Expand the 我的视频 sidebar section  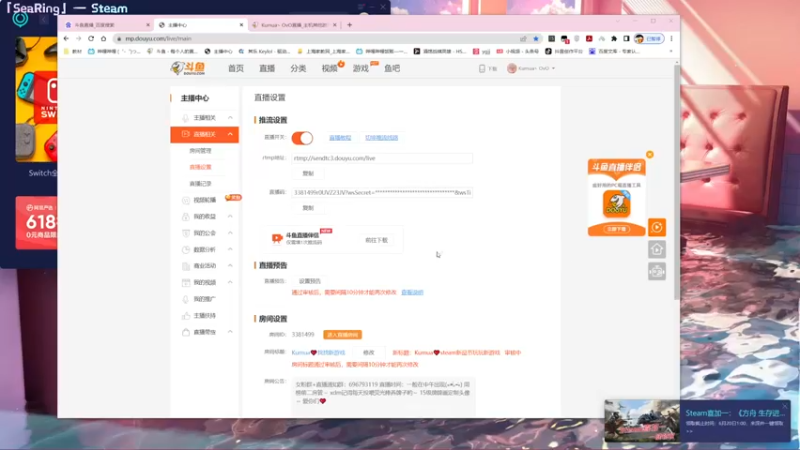230,282
